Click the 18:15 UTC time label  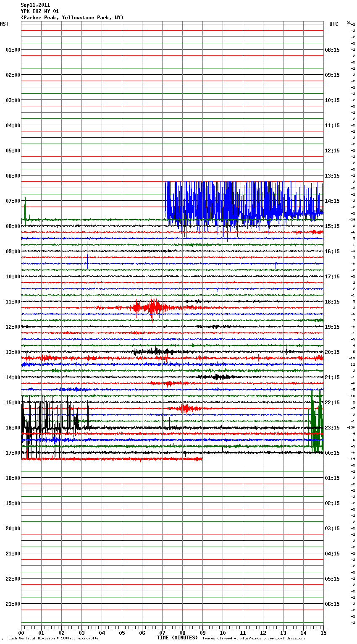332,302
